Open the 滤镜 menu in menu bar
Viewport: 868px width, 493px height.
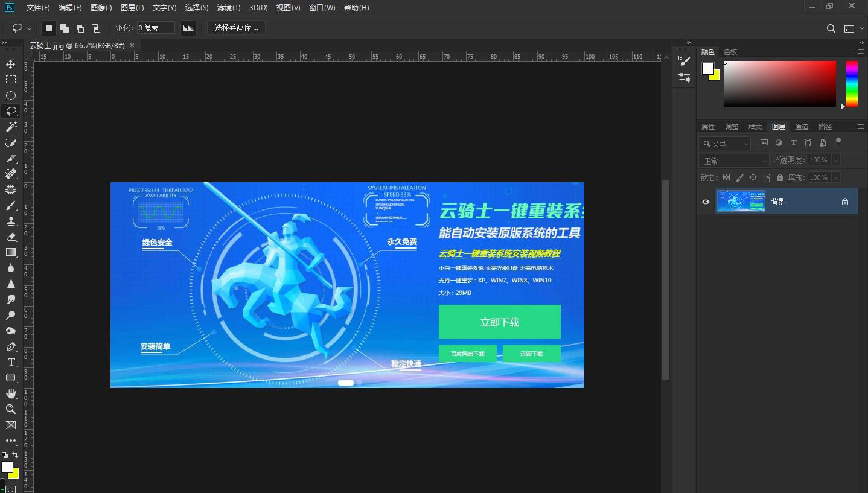(228, 8)
